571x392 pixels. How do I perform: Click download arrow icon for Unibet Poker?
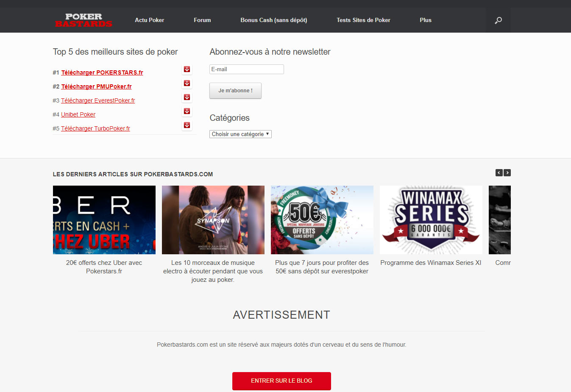pos(187,111)
